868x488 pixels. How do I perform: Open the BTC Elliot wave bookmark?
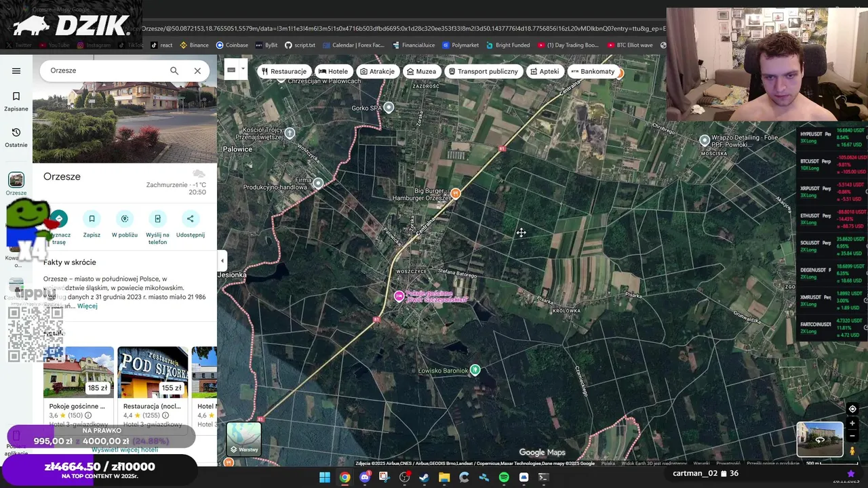point(630,45)
